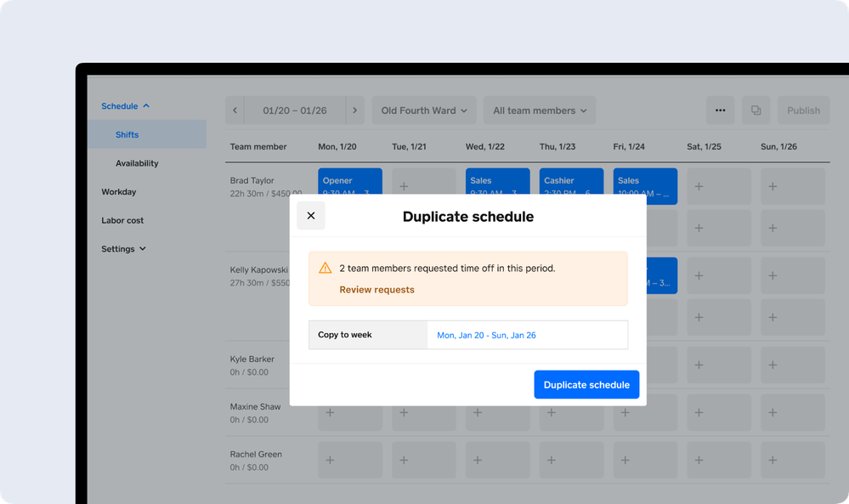Image resolution: width=849 pixels, height=504 pixels.
Task: Click the warning triangle icon in alert
Action: pos(325,269)
